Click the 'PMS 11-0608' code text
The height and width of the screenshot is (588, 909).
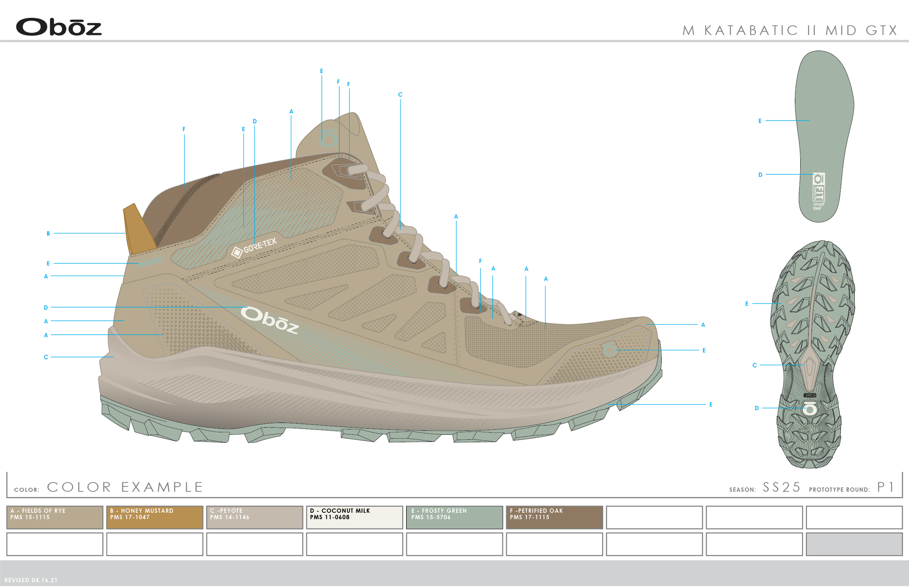pos(330,517)
